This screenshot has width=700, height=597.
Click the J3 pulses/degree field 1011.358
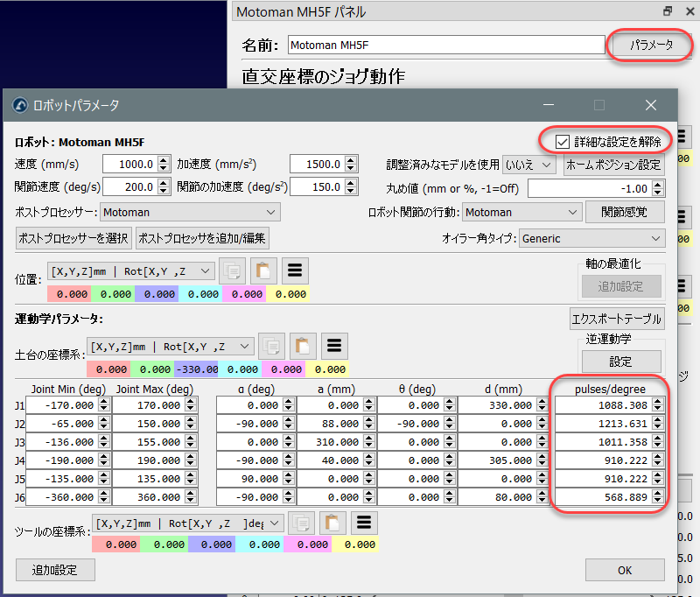coord(609,441)
